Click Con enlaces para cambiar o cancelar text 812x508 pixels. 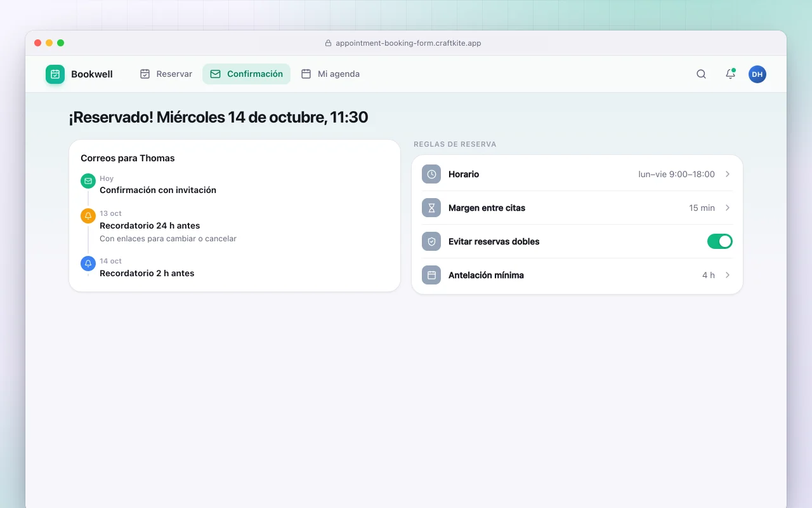click(x=168, y=239)
